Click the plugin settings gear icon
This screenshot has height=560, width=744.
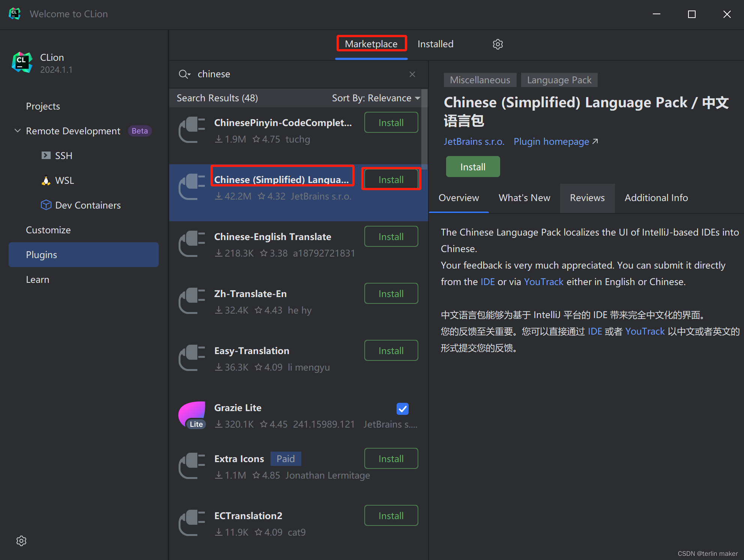pos(498,44)
